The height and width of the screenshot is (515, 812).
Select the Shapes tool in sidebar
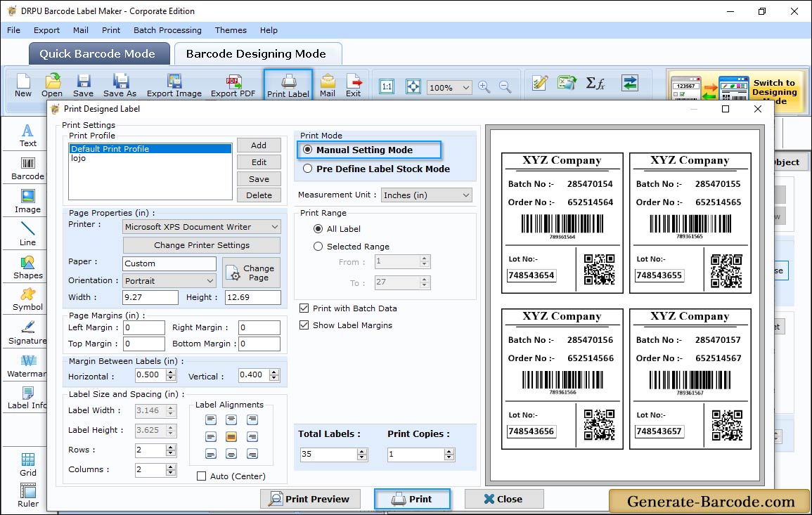coord(27,268)
